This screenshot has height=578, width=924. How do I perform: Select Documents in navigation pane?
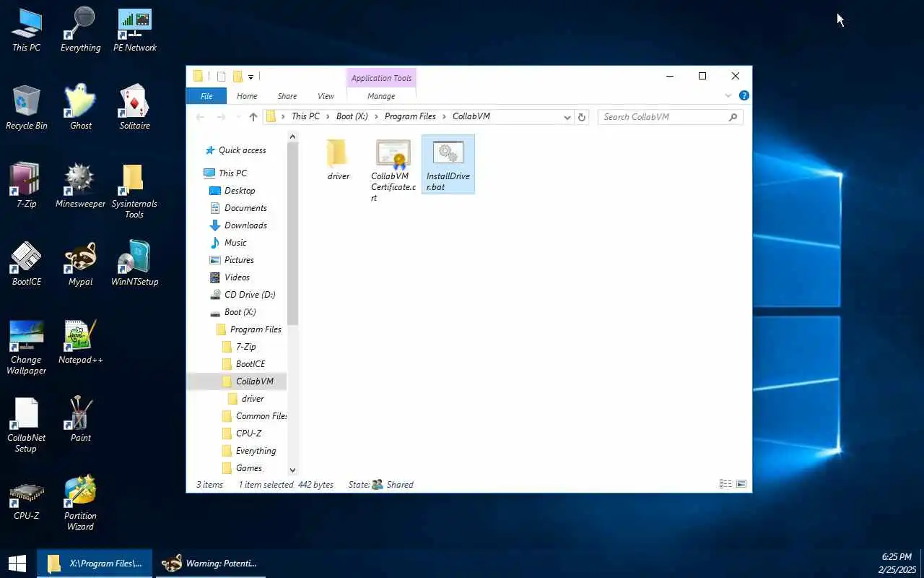pyautogui.click(x=245, y=208)
